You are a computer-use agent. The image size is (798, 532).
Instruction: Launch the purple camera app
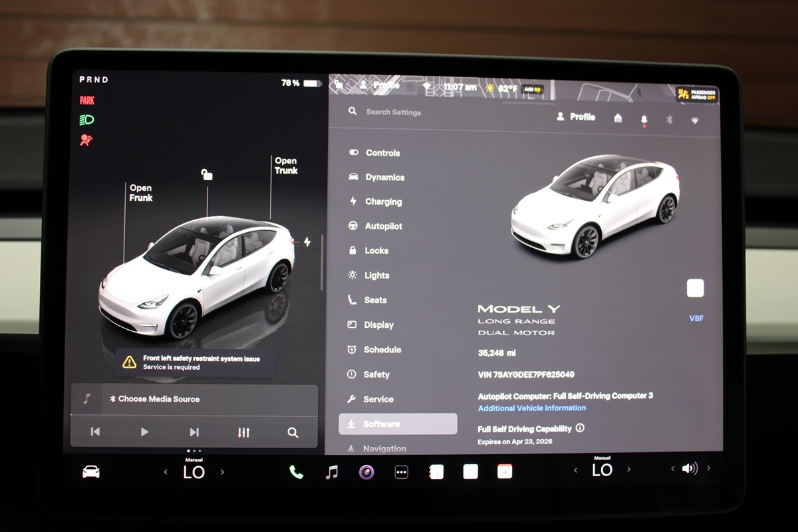click(x=366, y=472)
